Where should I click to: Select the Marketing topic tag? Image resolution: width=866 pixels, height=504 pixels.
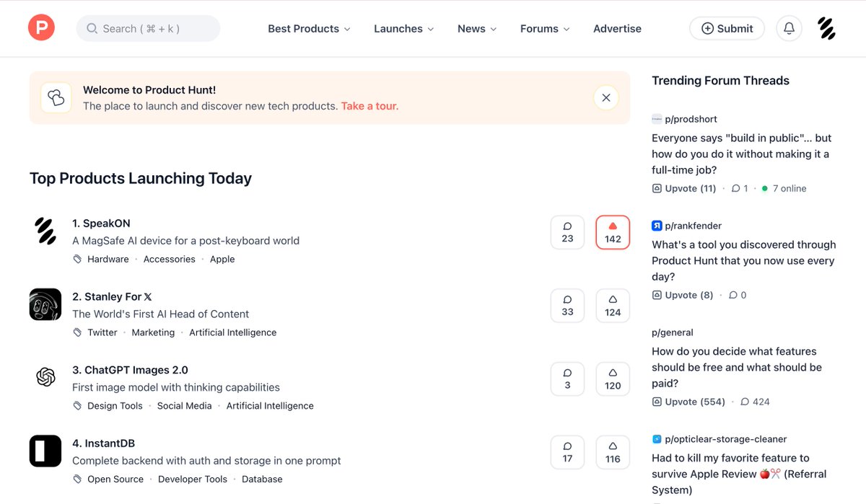coord(153,332)
